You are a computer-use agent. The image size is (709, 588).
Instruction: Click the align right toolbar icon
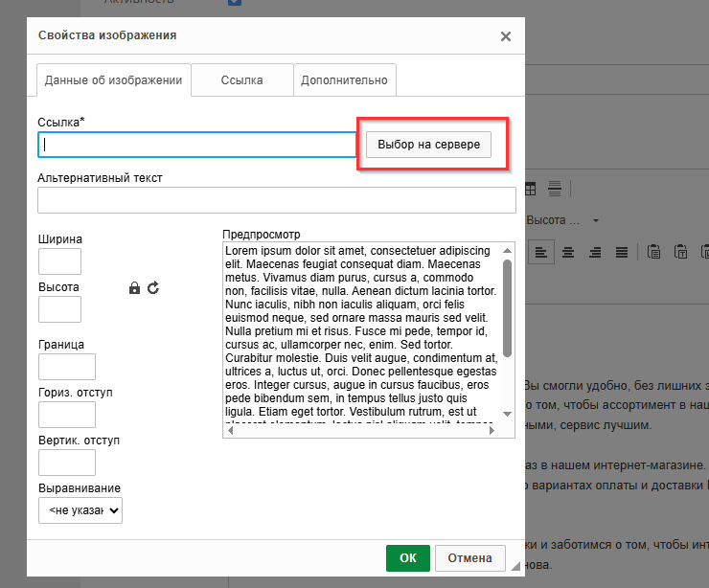point(595,252)
